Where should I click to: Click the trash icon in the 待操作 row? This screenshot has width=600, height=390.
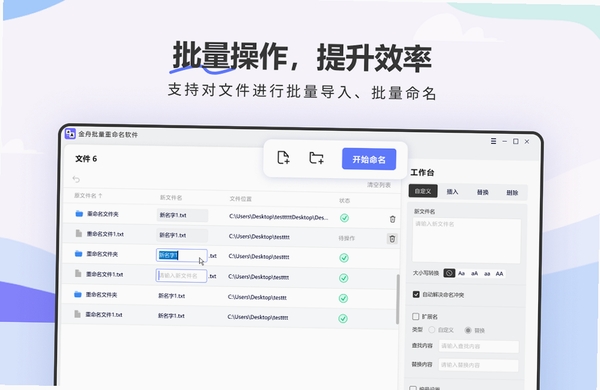click(x=392, y=239)
